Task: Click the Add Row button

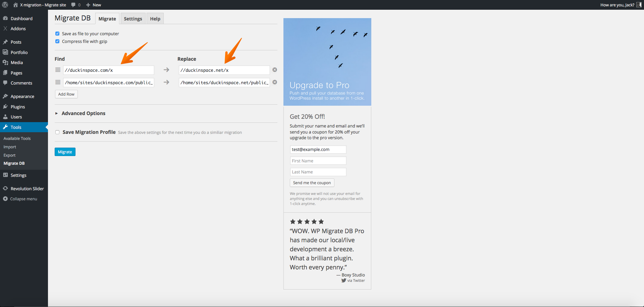Action: (x=66, y=94)
